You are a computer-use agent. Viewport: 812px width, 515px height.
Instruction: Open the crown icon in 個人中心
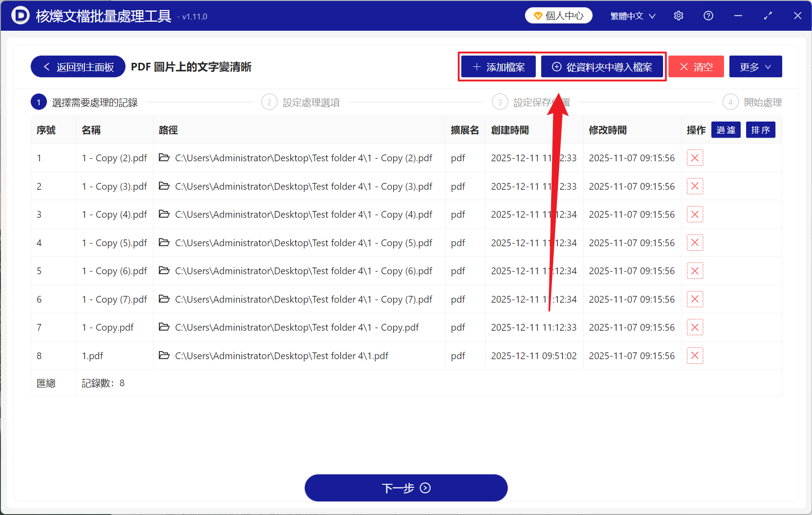click(x=537, y=15)
